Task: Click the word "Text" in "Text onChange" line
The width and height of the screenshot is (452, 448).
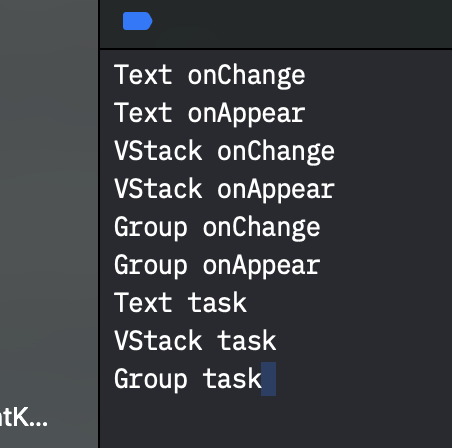Action: coord(143,75)
